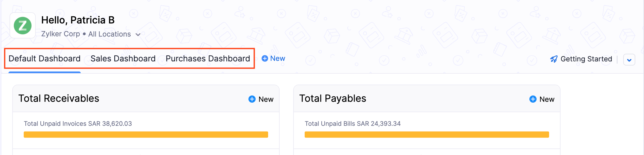Click the Getting Started rocket icon
This screenshot has width=644, height=155.
point(554,59)
